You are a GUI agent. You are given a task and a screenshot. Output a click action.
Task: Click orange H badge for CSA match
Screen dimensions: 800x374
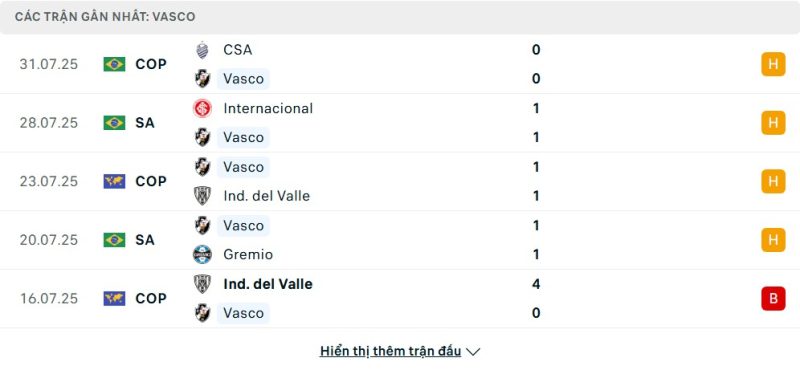[773, 64]
